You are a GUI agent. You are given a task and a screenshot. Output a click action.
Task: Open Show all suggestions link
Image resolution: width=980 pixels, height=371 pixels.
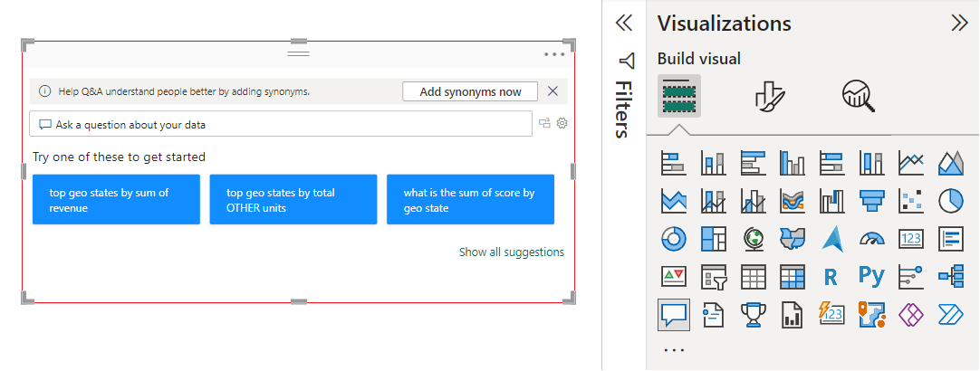(x=511, y=252)
